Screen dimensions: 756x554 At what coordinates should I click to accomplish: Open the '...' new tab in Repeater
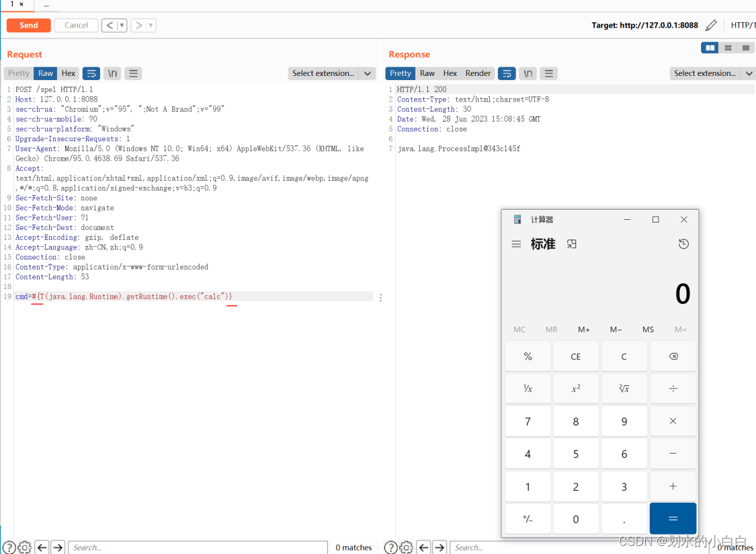pos(46,5)
